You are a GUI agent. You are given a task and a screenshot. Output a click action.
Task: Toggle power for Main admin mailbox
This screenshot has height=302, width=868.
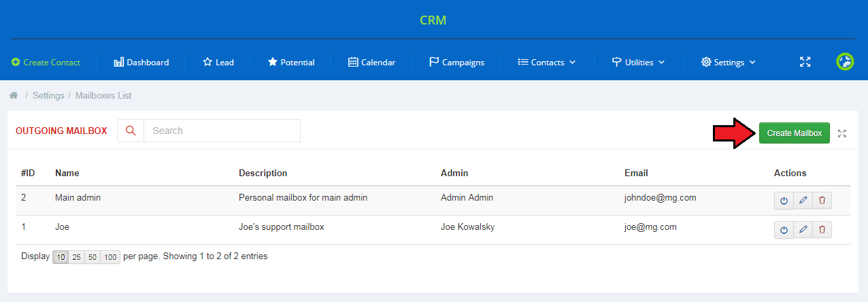click(x=784, y=201)
